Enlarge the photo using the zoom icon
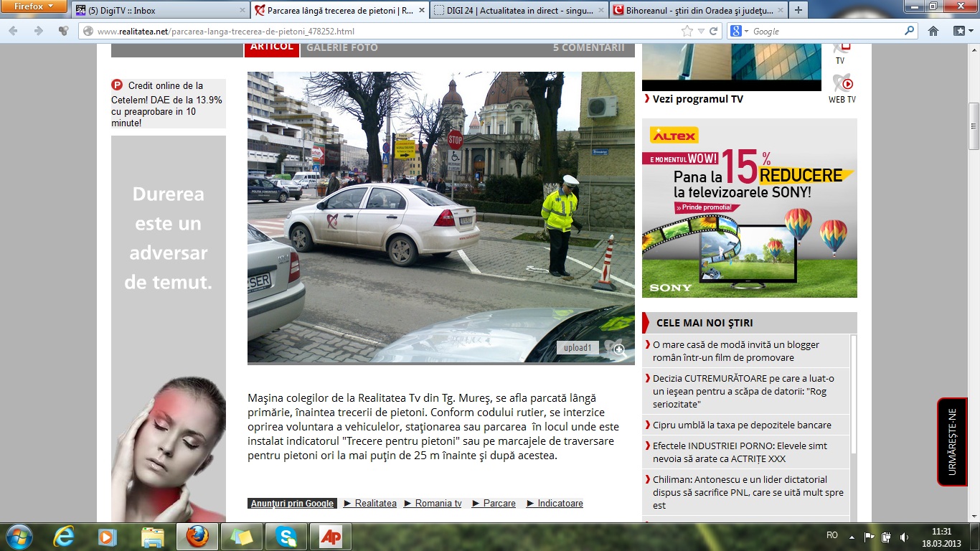 tap(617, 349)
